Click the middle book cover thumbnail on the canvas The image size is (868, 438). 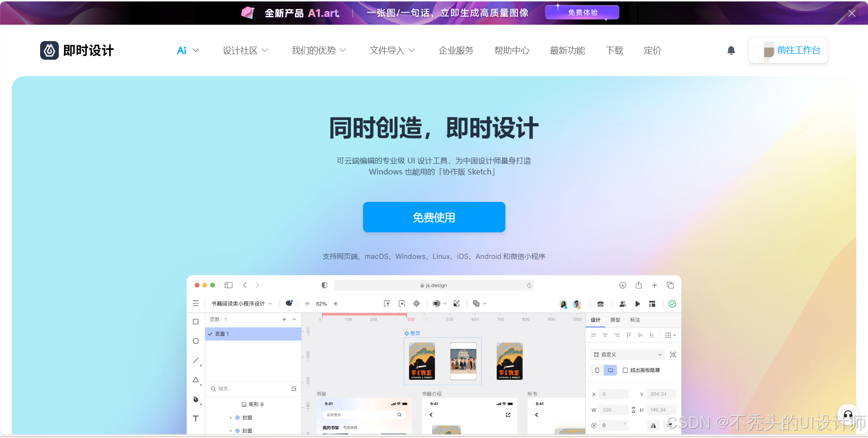tap(463, 361)
